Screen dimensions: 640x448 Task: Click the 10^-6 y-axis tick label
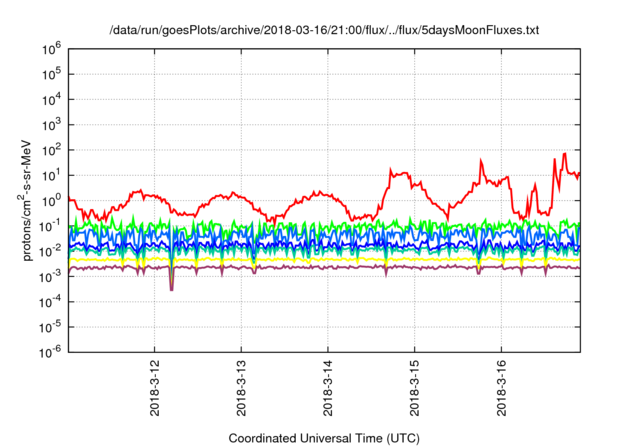(x=50, y=352)
